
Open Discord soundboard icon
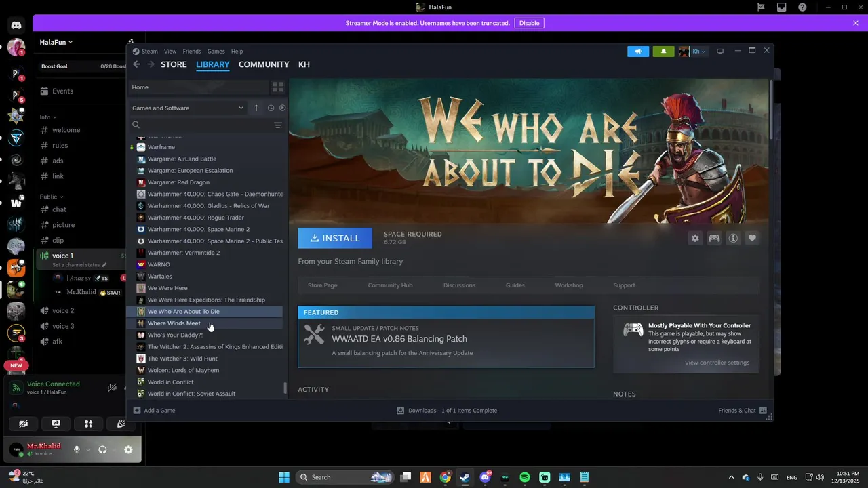tap(121, 424)
